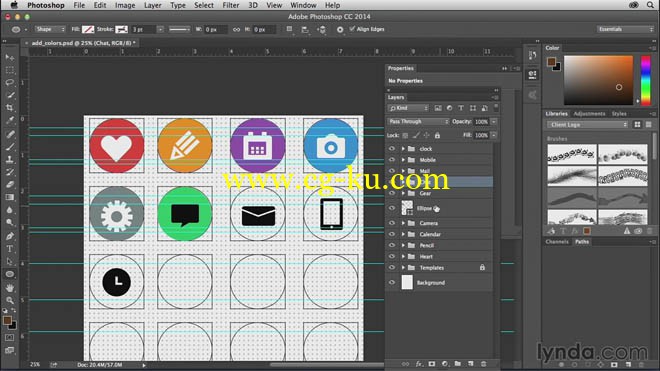Switch to the Adjustments tab

pos(589,114)
